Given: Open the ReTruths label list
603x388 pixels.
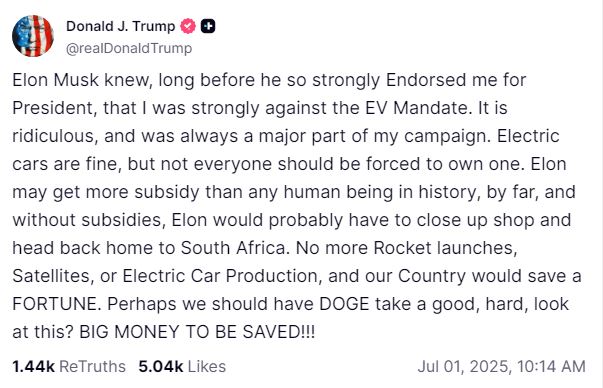Looking at the screenshot, I should (x=92, y=366).
